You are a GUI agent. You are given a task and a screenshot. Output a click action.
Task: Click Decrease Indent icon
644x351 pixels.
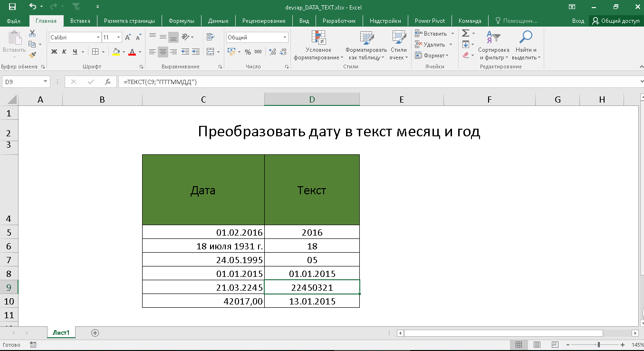tap(185, 52)
